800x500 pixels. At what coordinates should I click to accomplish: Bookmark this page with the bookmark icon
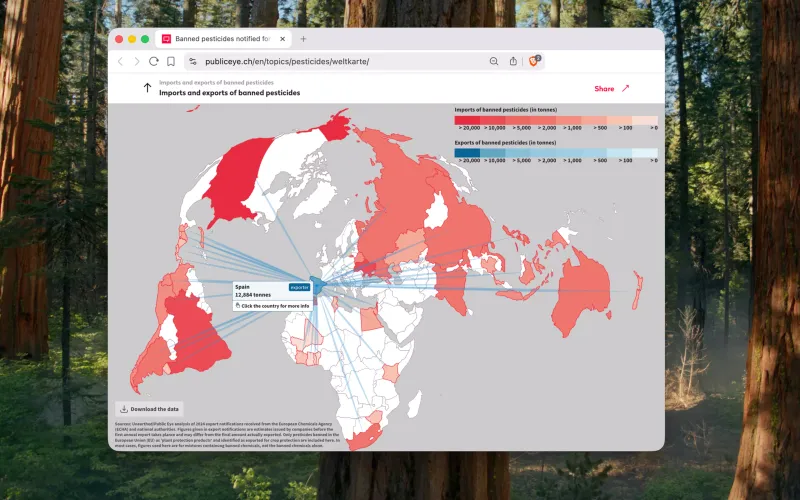pyautogui.click(x=171, y=61)
